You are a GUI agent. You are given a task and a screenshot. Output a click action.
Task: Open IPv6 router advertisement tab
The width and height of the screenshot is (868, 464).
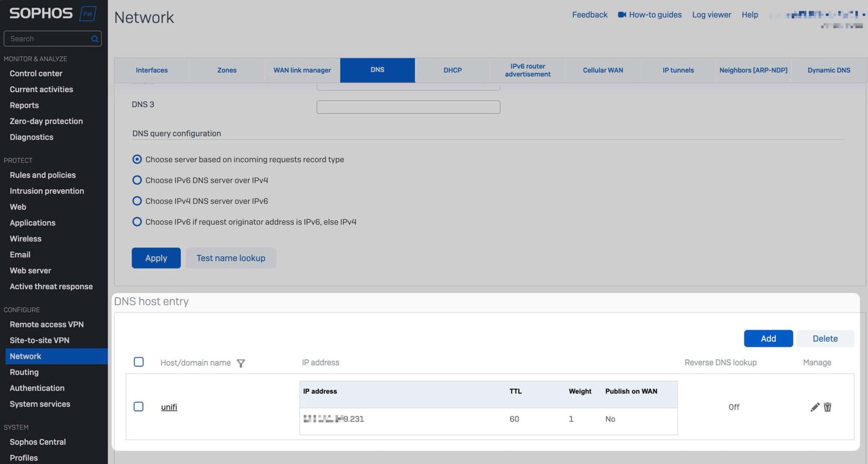528,71
